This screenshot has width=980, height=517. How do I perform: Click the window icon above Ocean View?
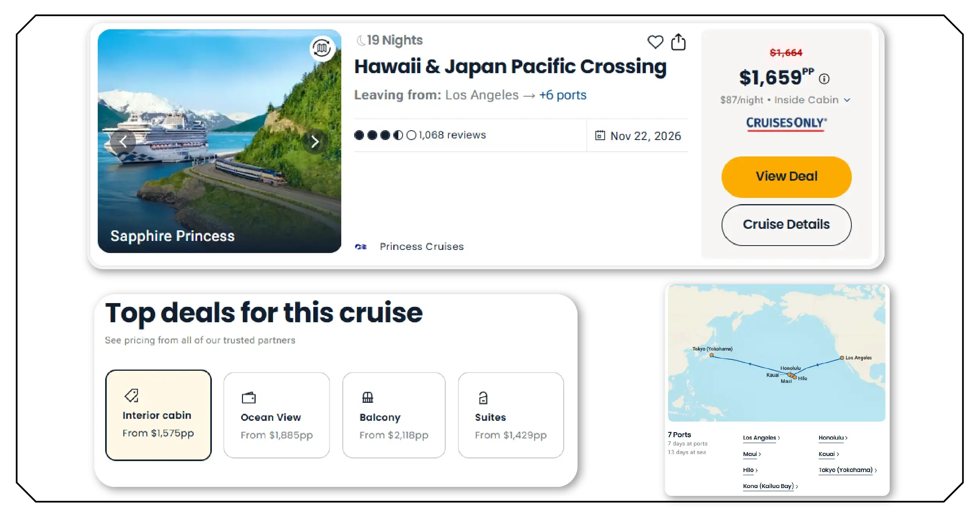coord(249,397)
